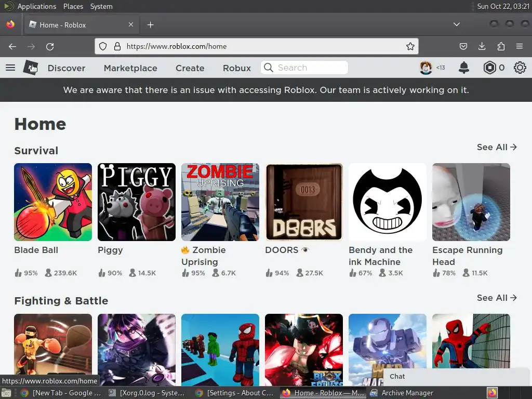Select the Home - Roblox tab
This screenshot has width=532, height=399.
82,25
